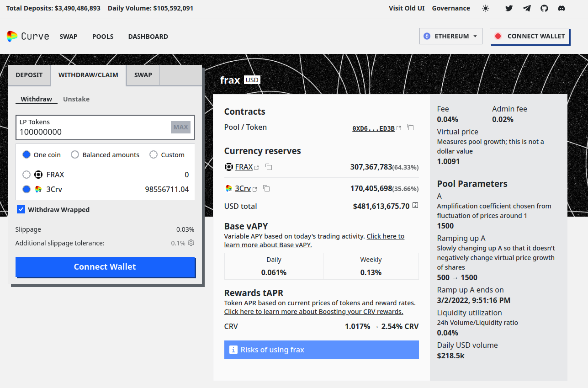Click the FRAX withdrawal amount 0

(x=187, y=175)
